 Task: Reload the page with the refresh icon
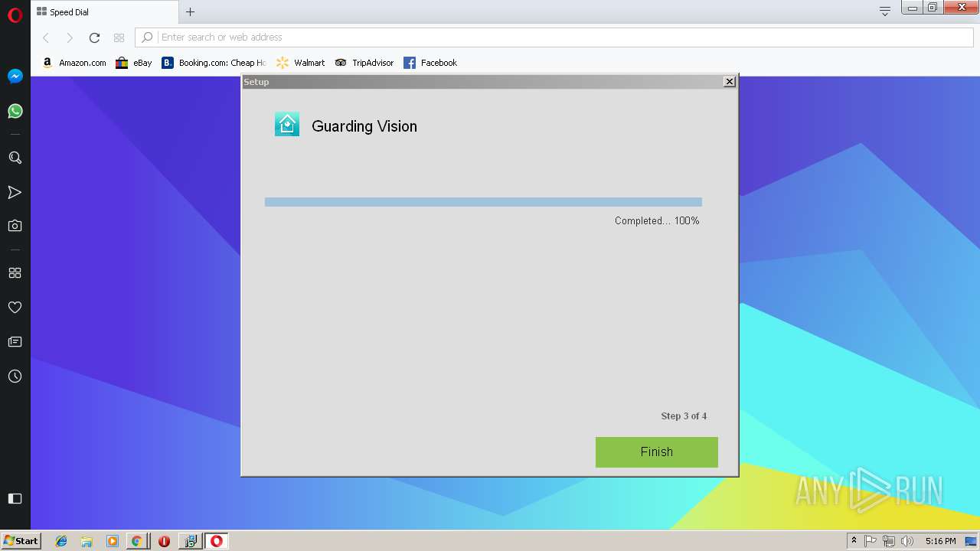click(x=94, y=37)
